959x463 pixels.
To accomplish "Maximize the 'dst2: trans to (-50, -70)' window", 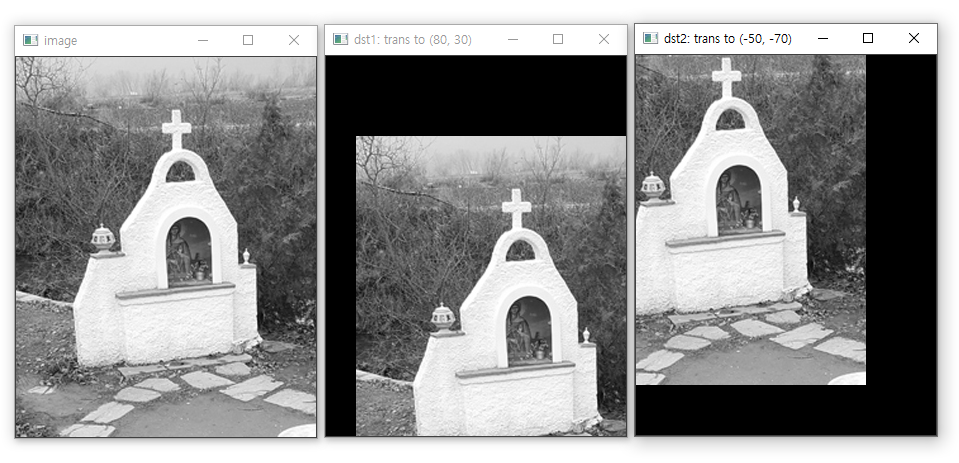I will (x=867, y=39).
